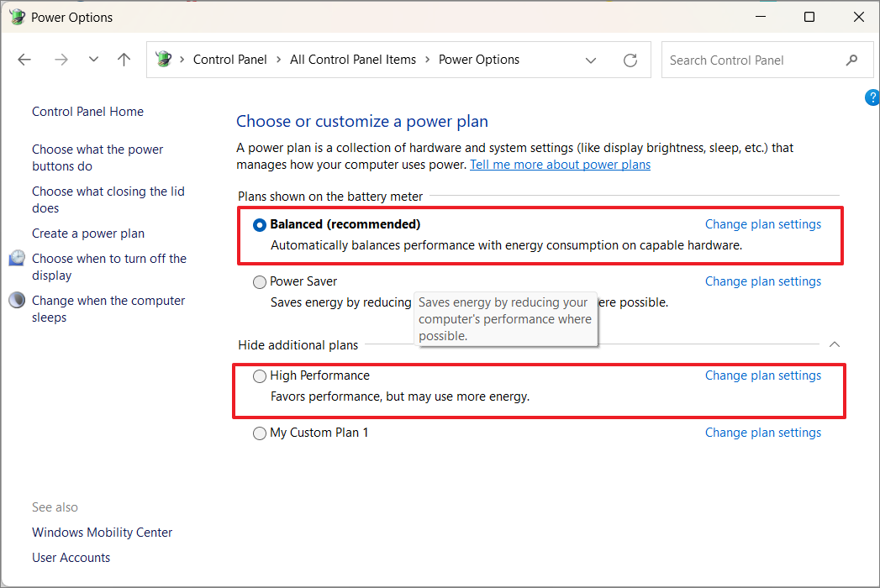Click the back navigation arrow
The image size is (880, 588).
point(24,59)
